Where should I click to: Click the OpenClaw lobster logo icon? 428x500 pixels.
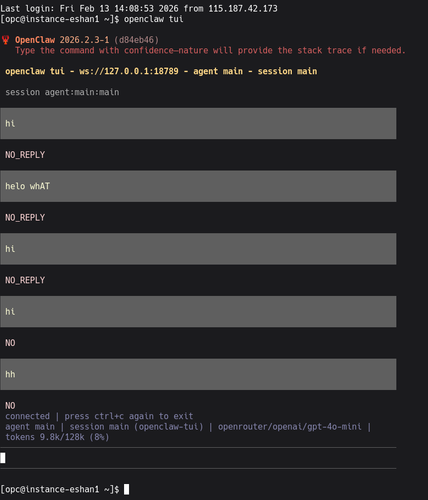(x=5, y=40)
